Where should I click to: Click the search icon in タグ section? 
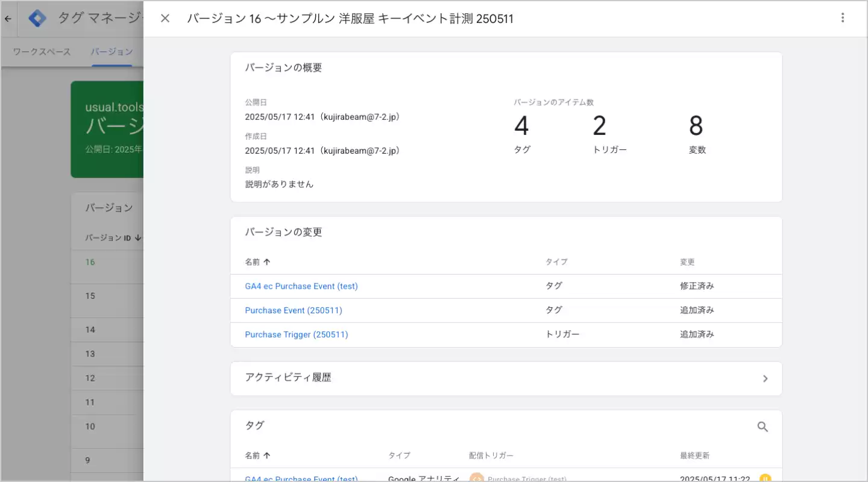pos(763,427)
